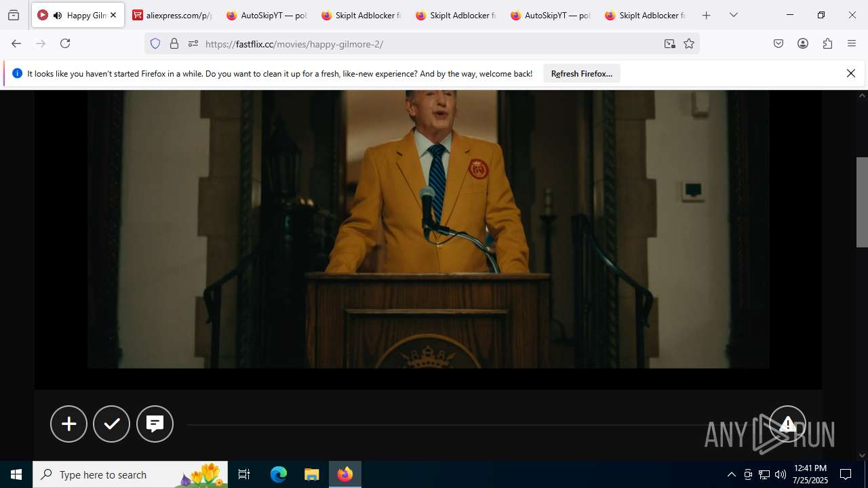Switch to aliexpress.com tab
Screen dimensions: 868x488
(172, 15)
